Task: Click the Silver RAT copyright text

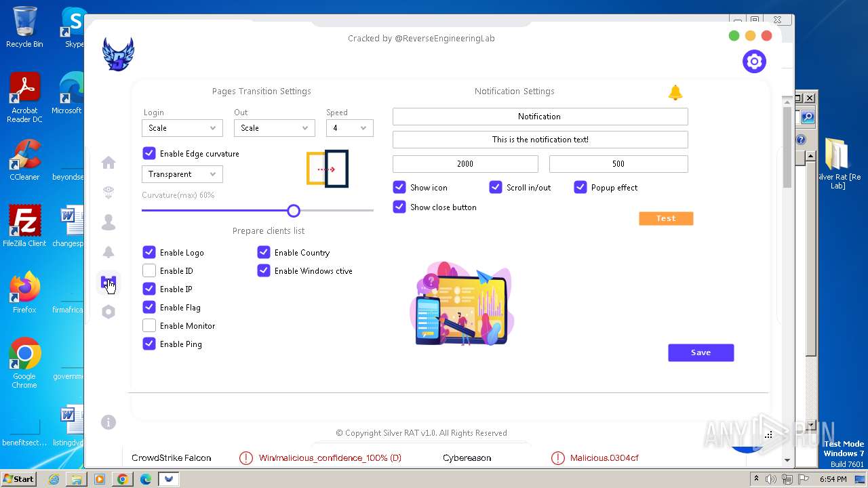Action: coord(421,433)
